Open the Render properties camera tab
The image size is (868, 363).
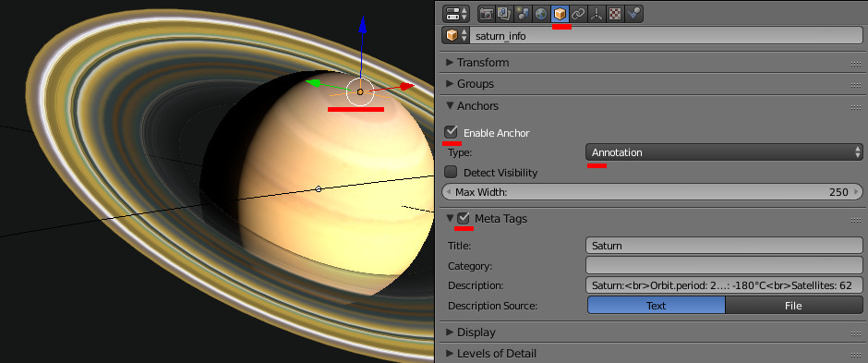[486, 14]
